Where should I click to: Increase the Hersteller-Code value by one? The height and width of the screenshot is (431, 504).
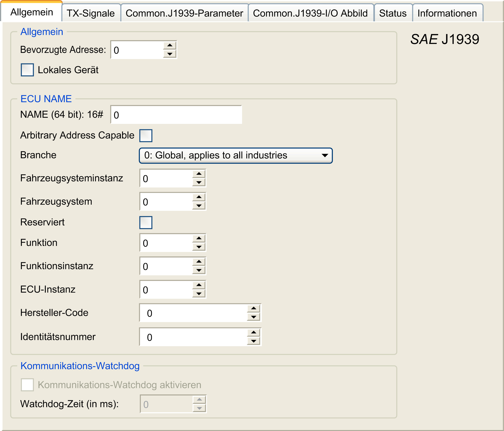253,308
